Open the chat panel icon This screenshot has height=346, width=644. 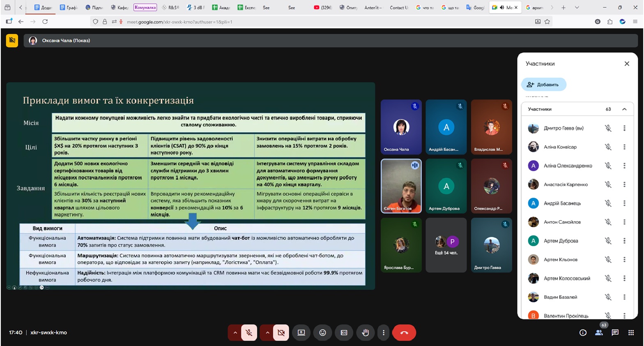pos(615,332)
